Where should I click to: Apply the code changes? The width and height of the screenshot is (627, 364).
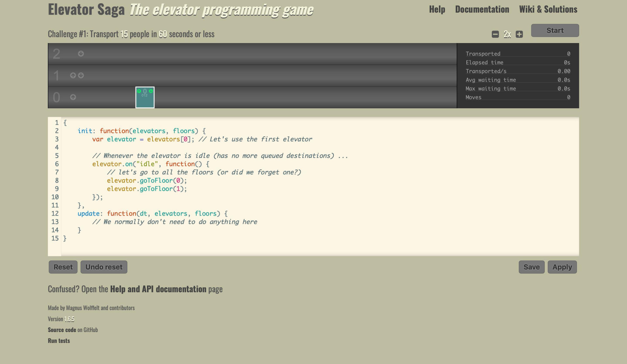tap(562, 267)
